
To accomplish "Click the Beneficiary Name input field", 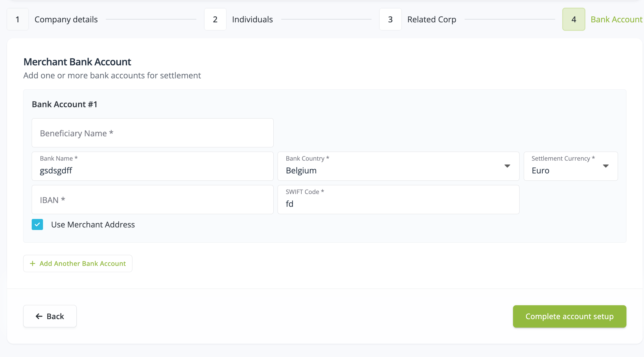I will coord(152,133).
